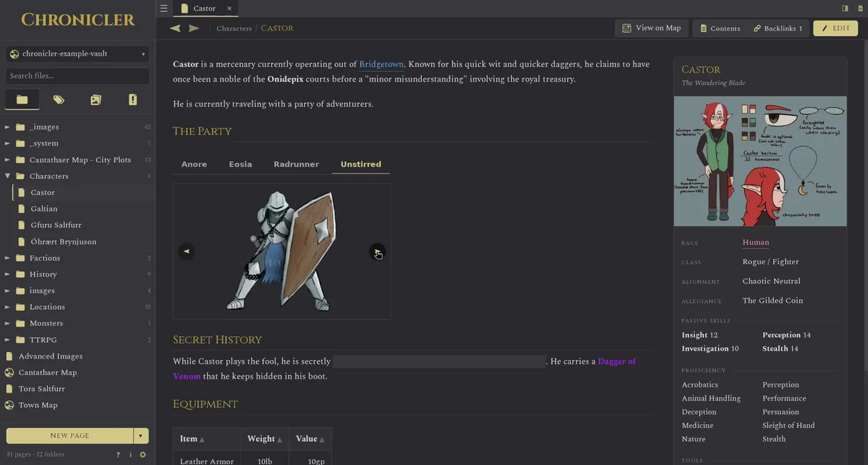Open the New Page dropdown arrow
The width and height of the screenshot is (868, 465).
point(141,436)
